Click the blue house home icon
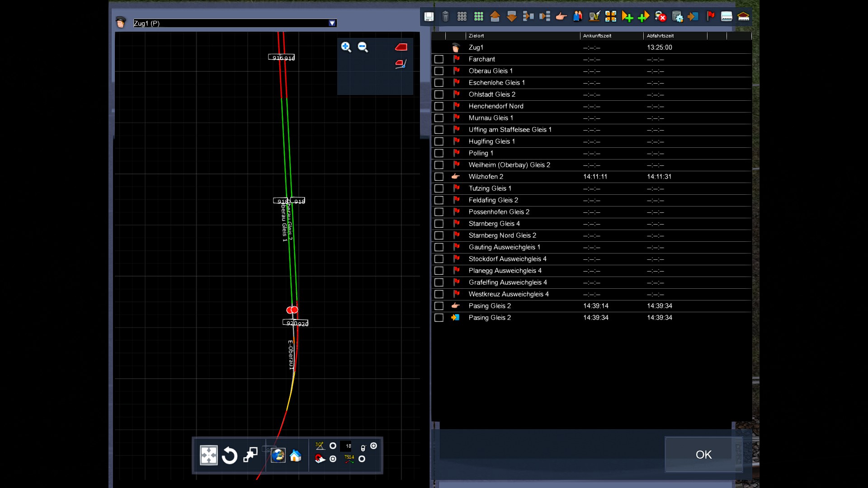 click(296, 455)
